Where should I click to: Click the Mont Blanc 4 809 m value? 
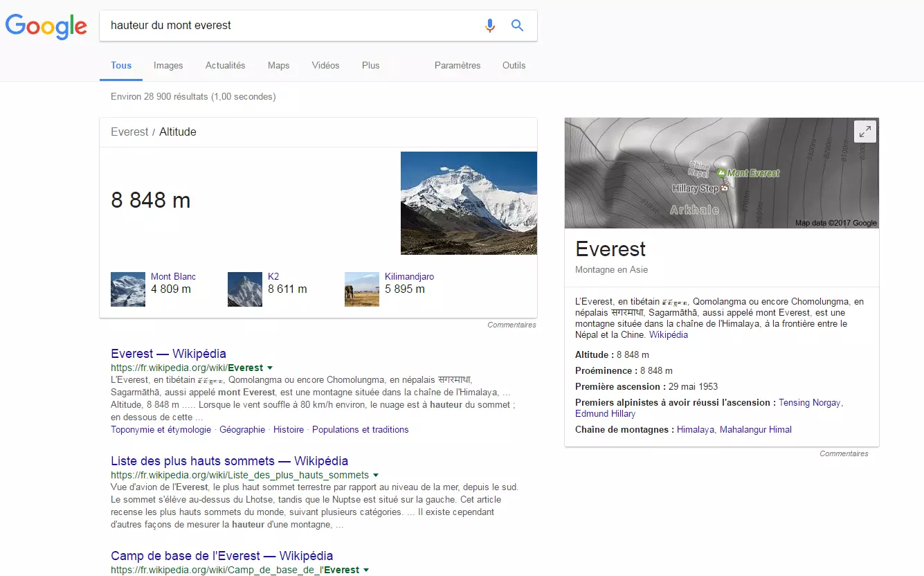coord(171,289)
